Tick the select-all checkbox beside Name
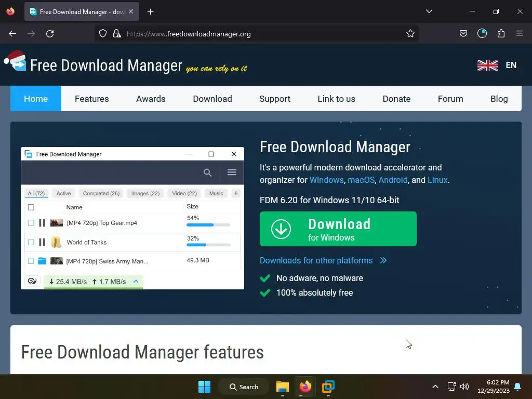Screen dimensions: 532x399 (31, 207)
